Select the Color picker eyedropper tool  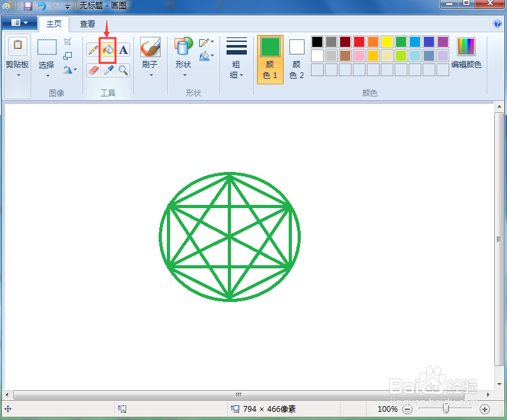[x=108, y=70]
